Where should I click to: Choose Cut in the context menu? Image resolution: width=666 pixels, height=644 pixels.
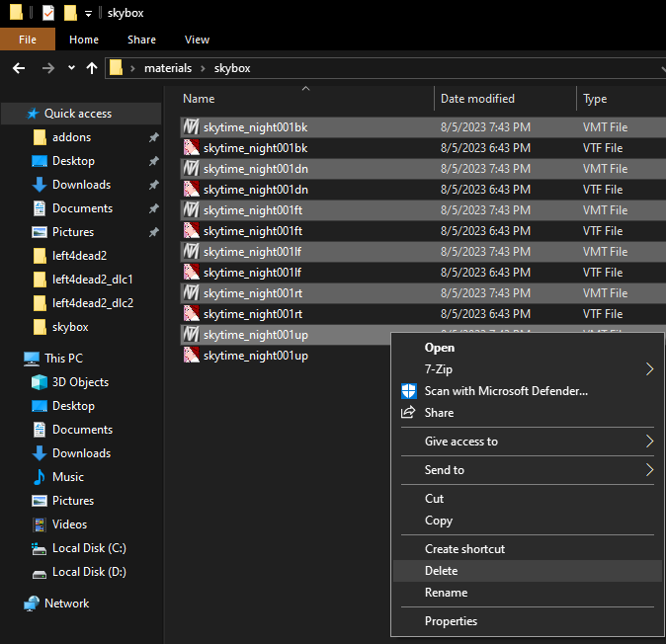pos(527,499)
